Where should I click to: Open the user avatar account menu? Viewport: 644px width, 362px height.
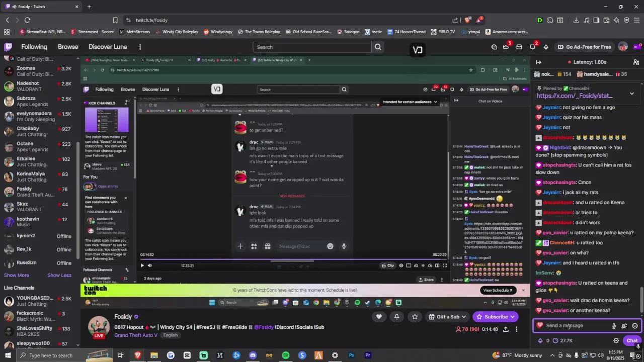pos(623,47)
